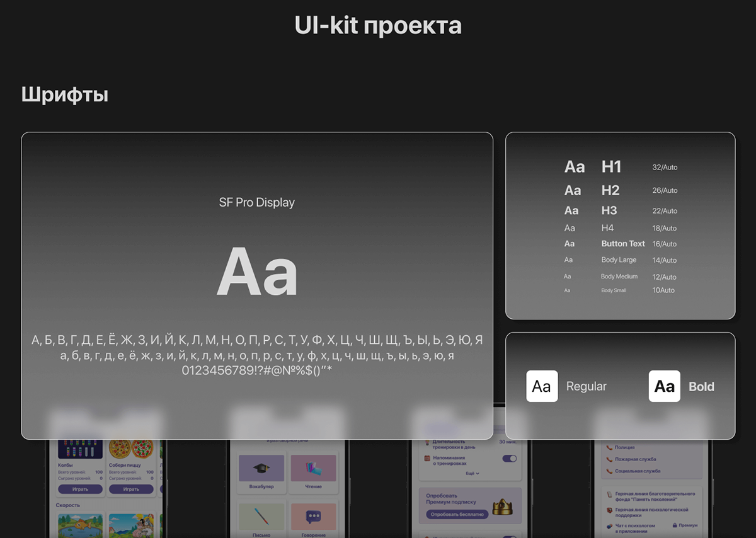Tap the phone icon beside Пожарная служба
This screenshot has height=538, width=756.
click(609, 459)
